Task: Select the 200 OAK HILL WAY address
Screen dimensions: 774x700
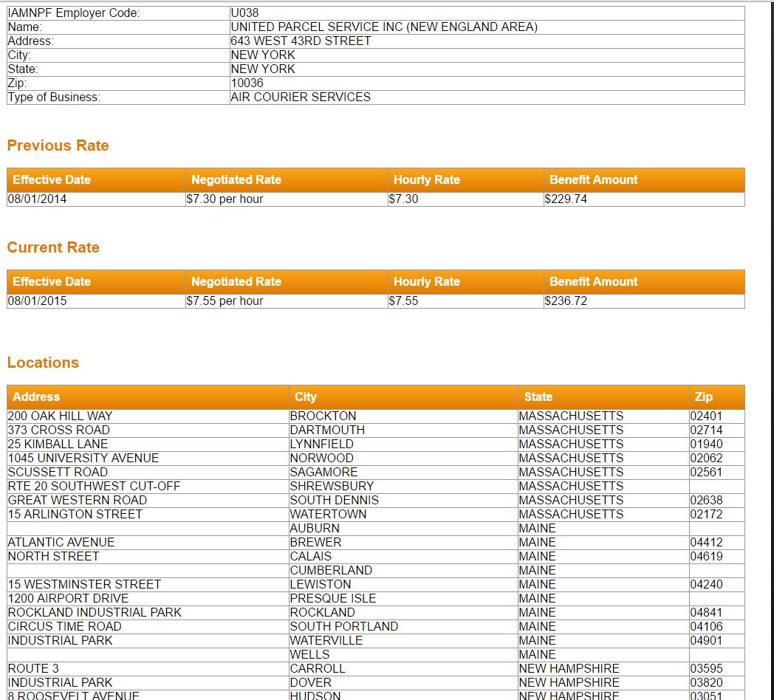Action: (61, 416)
